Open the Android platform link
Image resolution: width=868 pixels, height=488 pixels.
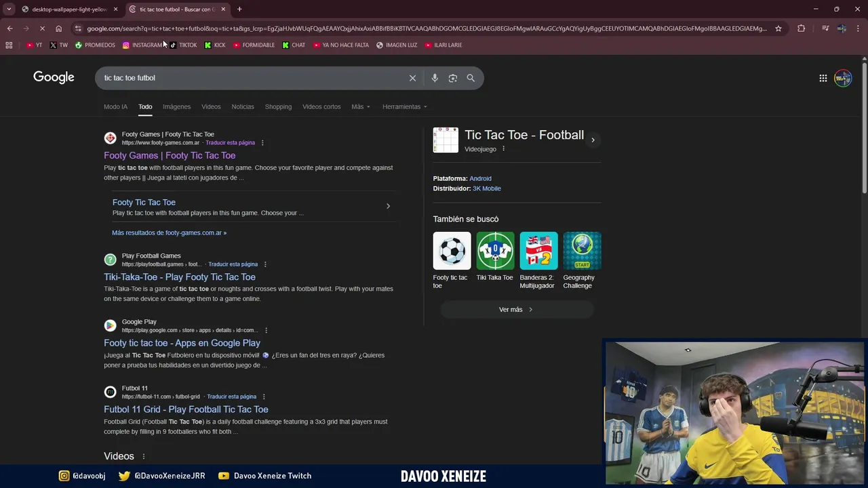coord(480,178)
